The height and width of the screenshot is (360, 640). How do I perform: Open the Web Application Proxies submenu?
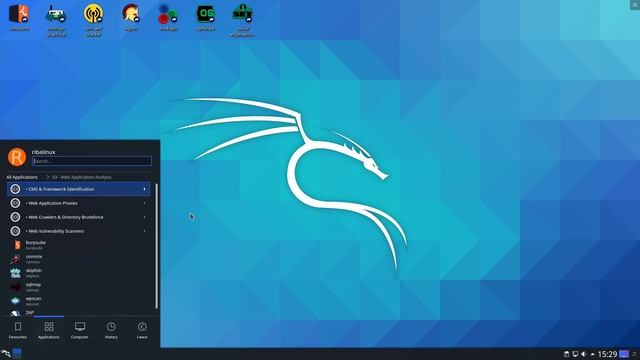click(78, 203)
